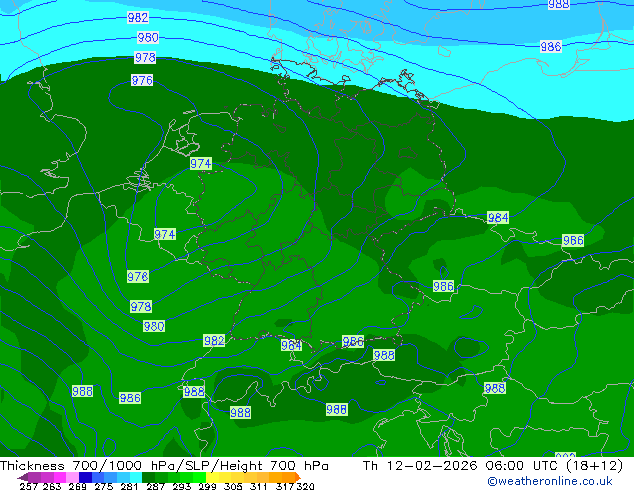Click the legend value '305'
The height and width of the screenshot is (490, 634).
coord(233,486)
